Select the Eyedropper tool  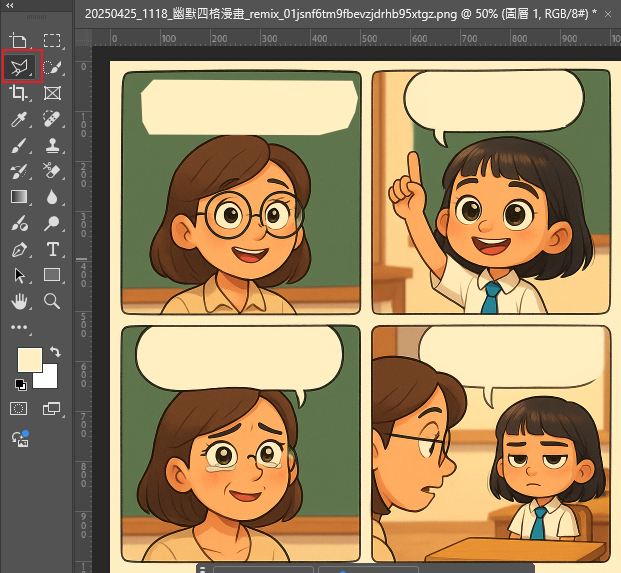tap(19, 119)
